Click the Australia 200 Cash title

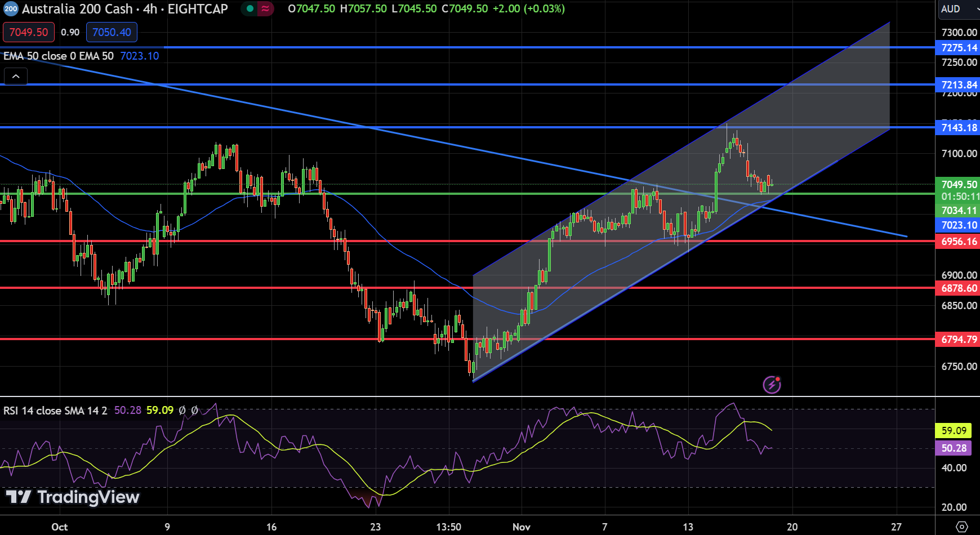pyautogui.click(x=78, y=9)
